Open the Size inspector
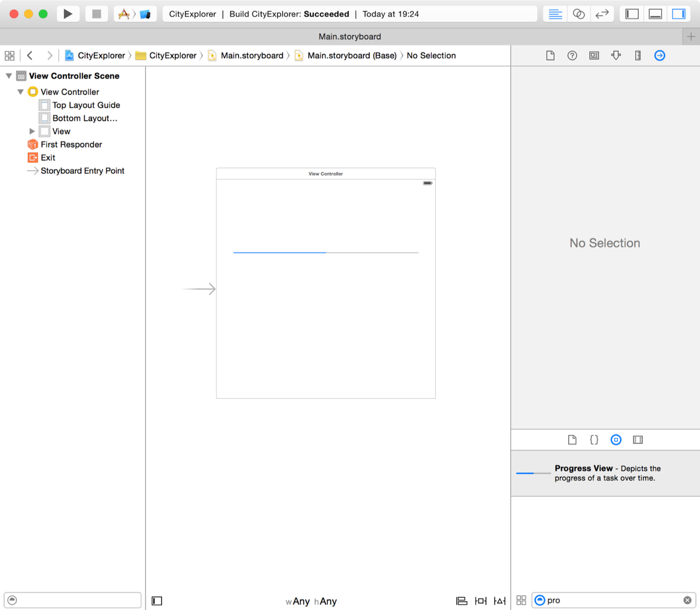 pos(638,55)
